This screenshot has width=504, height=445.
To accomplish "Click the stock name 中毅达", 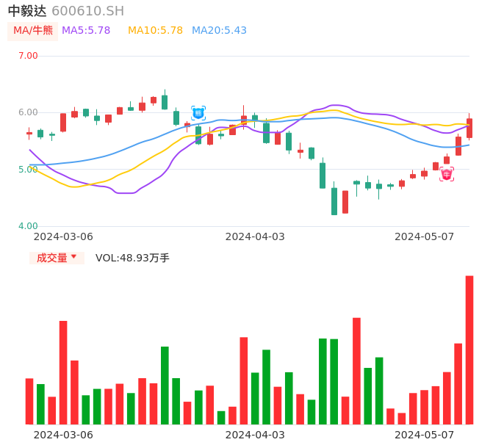I will 27,11.
